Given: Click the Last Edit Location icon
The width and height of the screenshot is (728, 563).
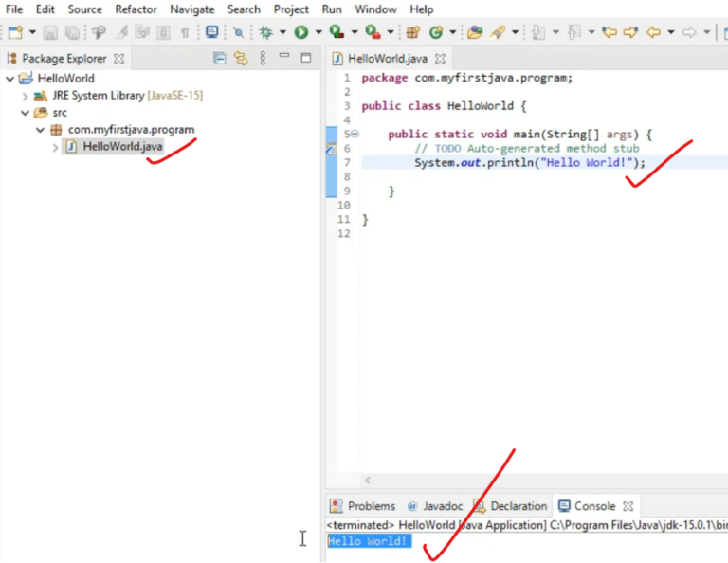Looking at the screenshot, I should [x=610, y=32].
